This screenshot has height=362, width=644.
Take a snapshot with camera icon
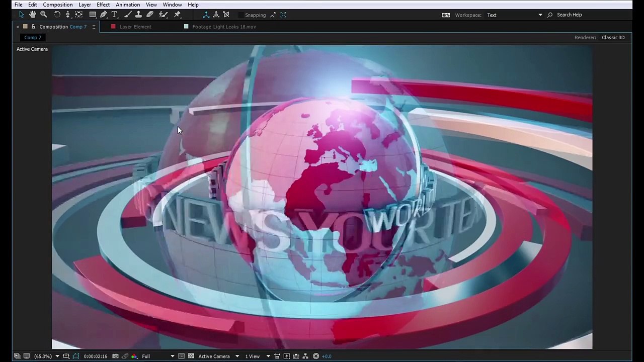[x=115, y=356]
